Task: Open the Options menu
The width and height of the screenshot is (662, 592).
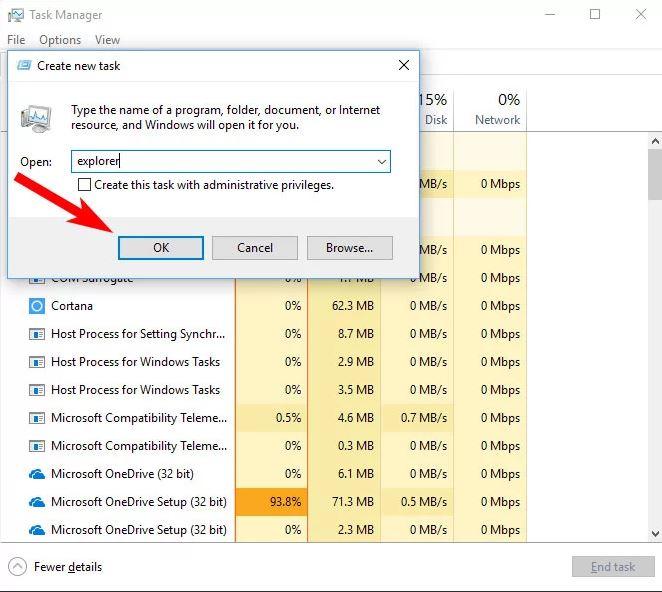Action: pos(60,40)
